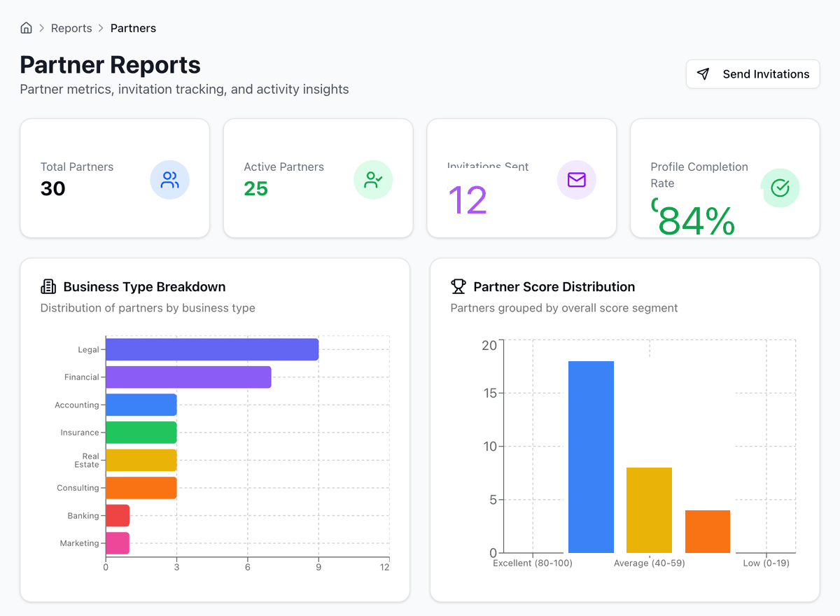Click the home icon in the breadcrumb
Viewport: 840px width, 616px height.
26,27
